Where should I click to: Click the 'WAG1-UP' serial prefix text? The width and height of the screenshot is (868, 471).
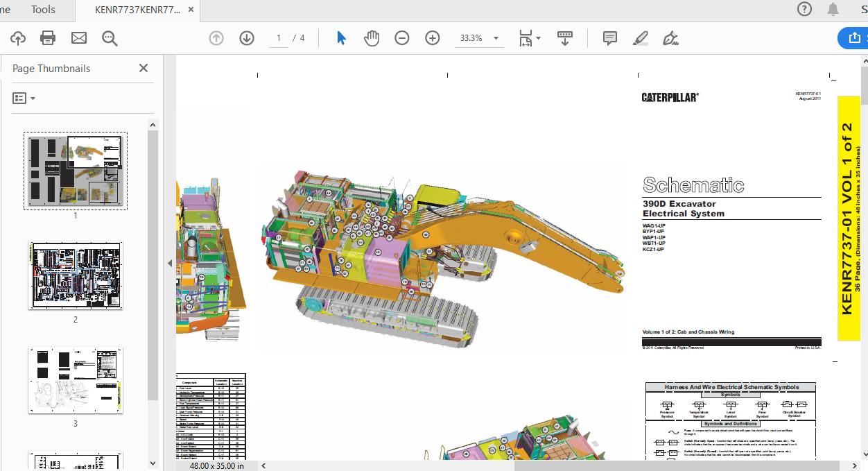[654, 226]
